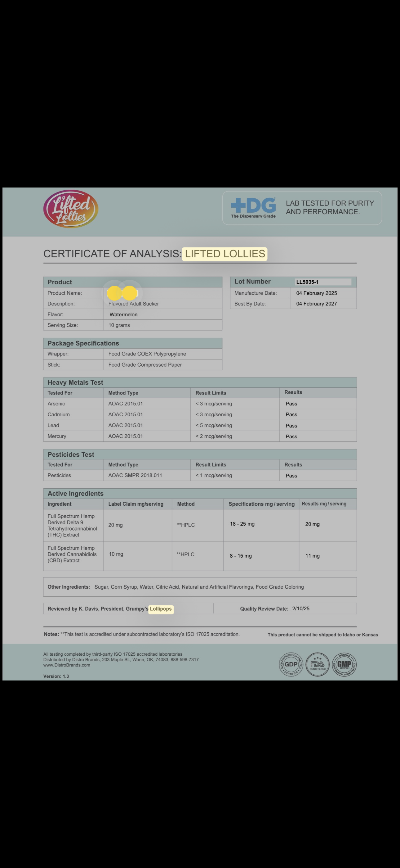The image size is (400, 868).
Task: Tap the GDP certified badge
Action: tap(291, 664)
